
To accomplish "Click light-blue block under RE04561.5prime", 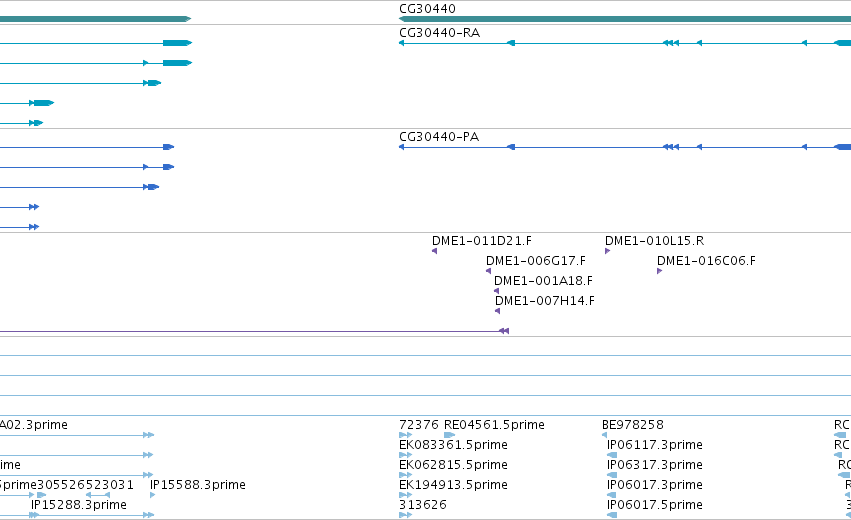I will coord(449,435).
